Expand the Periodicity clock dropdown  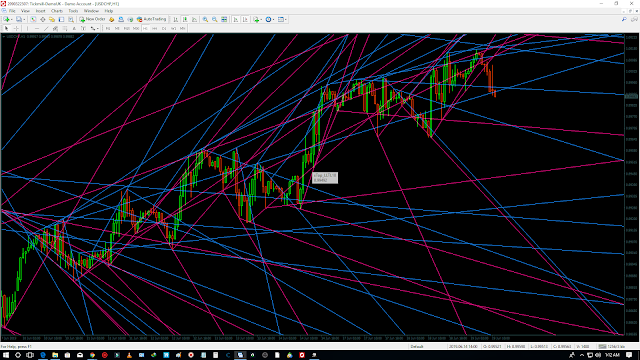[270, 19]
